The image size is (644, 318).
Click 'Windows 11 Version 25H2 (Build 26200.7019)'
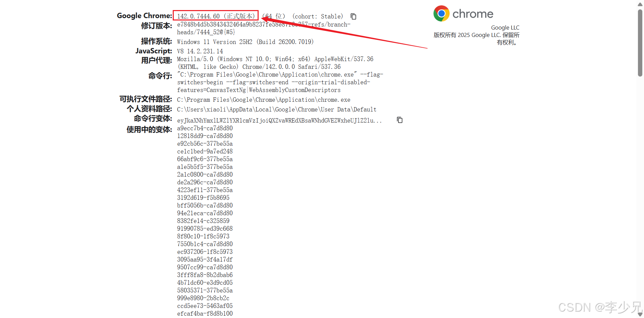click(x=245, y=42)
